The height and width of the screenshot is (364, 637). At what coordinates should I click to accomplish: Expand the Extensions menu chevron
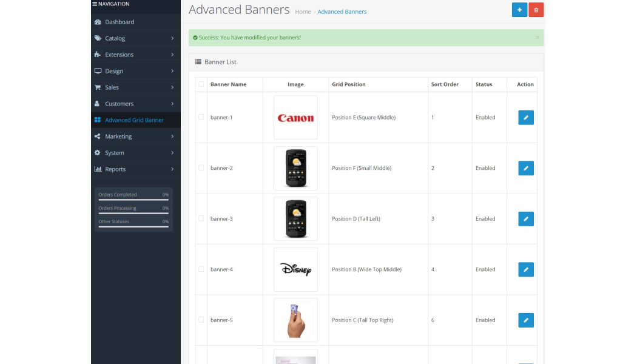pos(172,55)
